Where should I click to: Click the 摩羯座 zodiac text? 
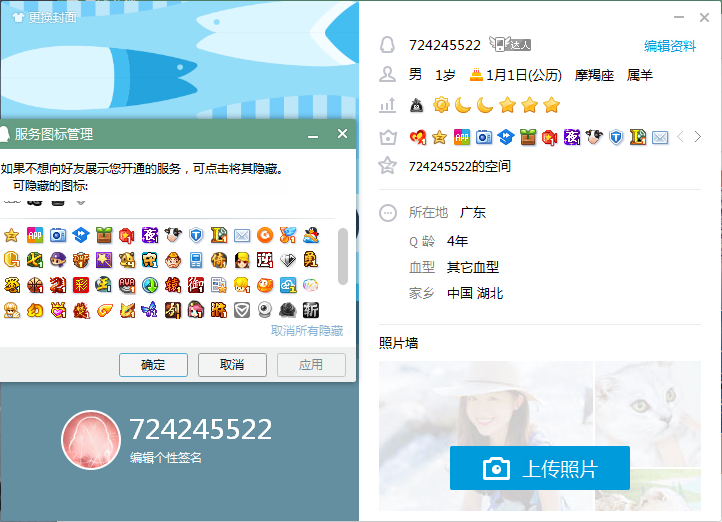[x=594, y=75]
